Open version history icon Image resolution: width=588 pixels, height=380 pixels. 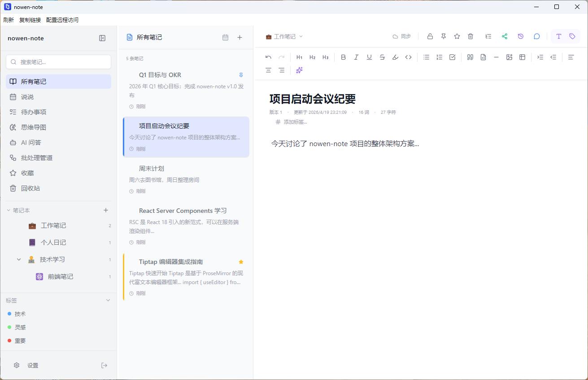pos(521,36)
